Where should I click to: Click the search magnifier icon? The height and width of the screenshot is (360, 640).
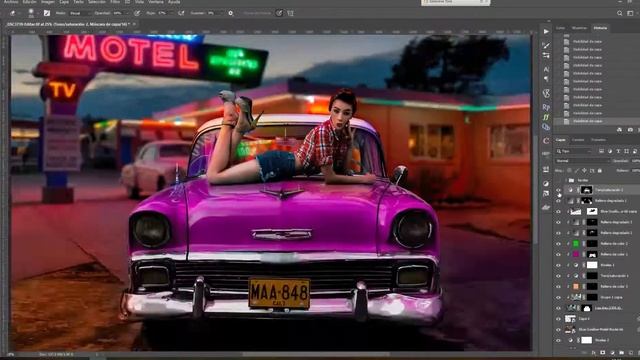click(x=620, y=13)
